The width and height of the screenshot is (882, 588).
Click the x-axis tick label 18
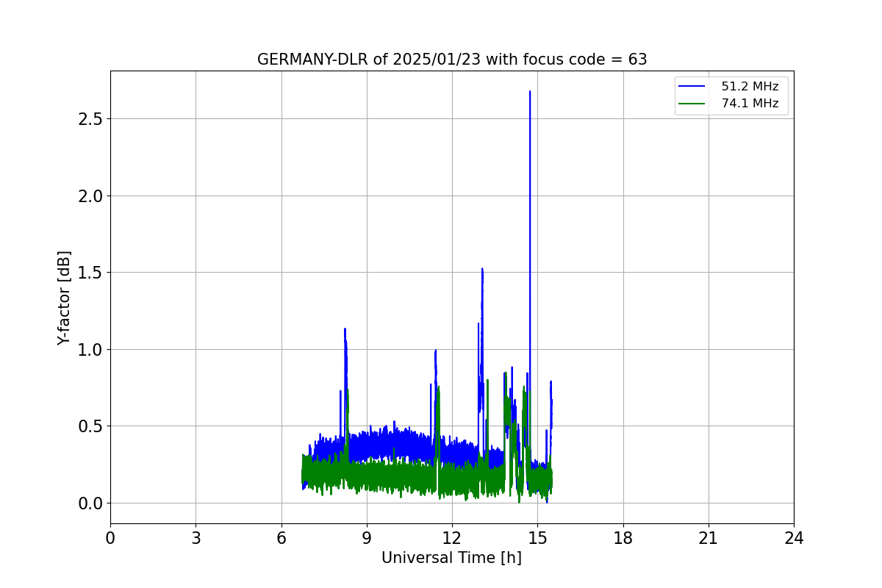pos(623,539)
